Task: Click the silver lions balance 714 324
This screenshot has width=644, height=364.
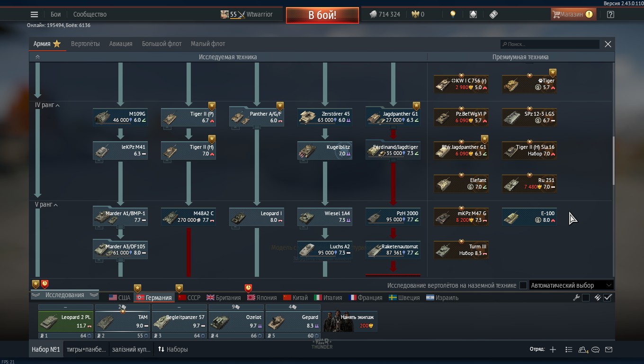Action: [385, 14]
